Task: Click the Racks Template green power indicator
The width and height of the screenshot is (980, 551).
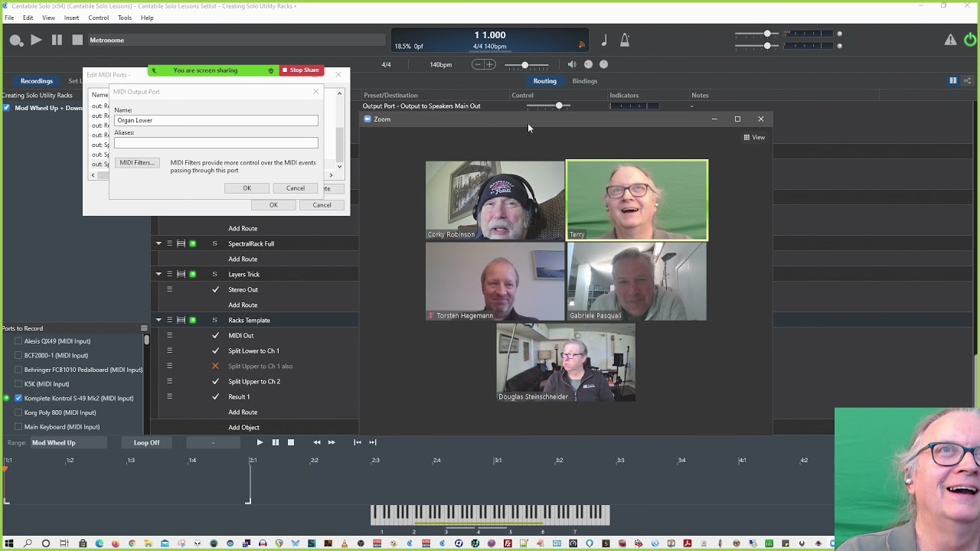Action: pyautogui.click(x=193, y=320)
